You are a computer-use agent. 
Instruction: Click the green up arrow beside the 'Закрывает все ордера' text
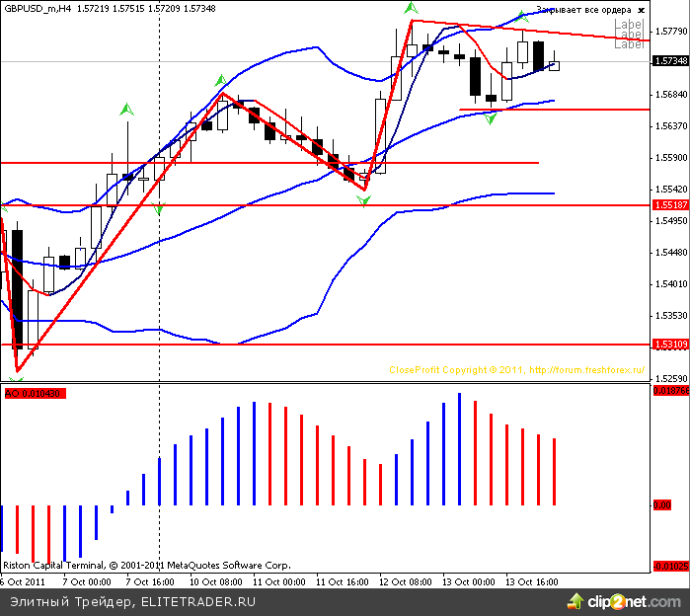pyautogui.click(x=523, y=17)
